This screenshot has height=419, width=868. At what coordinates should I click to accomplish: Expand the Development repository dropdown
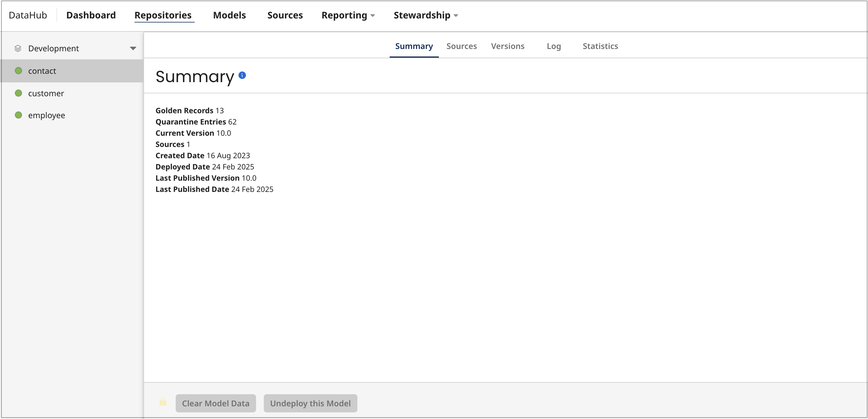[133, 48]
